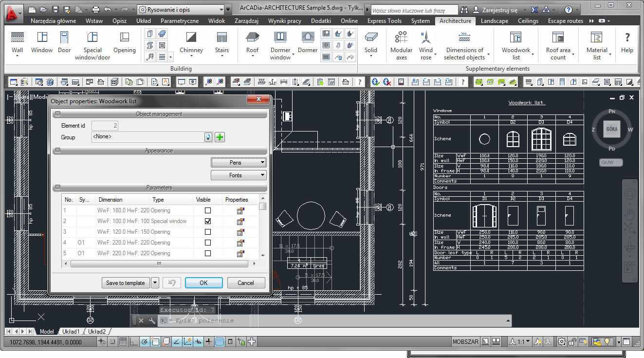The width and height of the screenshot is (644, 358).
Task: Click green plus add group button
Action: 220,137
